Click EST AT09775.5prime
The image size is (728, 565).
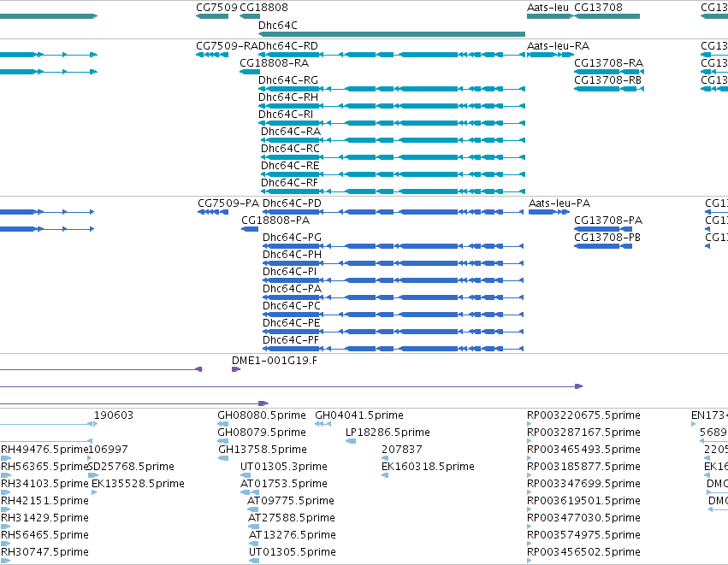(291, 501)
